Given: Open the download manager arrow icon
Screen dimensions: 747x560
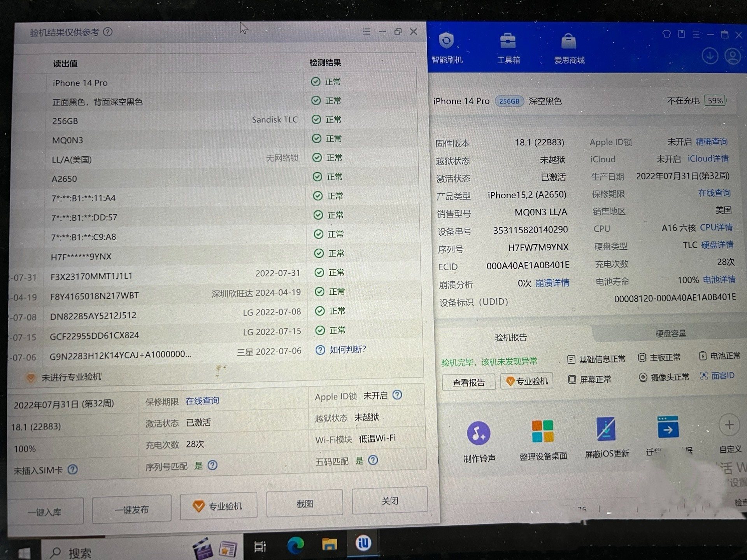Looking at the screenshot, I should click(710, 56).
